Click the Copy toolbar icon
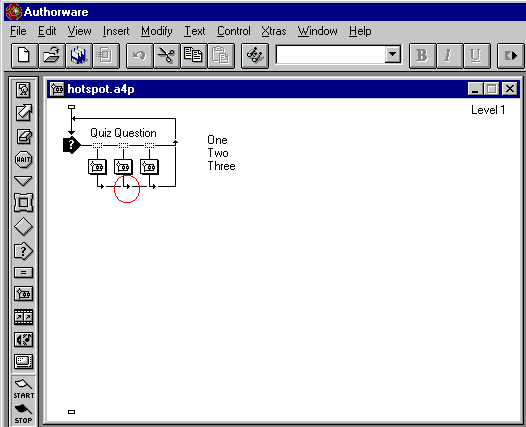 (194, 56)
